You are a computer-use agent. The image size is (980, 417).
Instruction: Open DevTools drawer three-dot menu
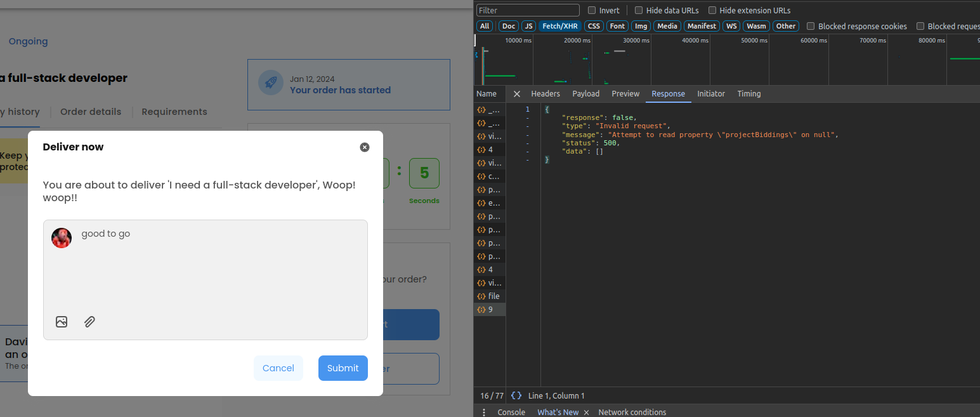tap(485, 412)
